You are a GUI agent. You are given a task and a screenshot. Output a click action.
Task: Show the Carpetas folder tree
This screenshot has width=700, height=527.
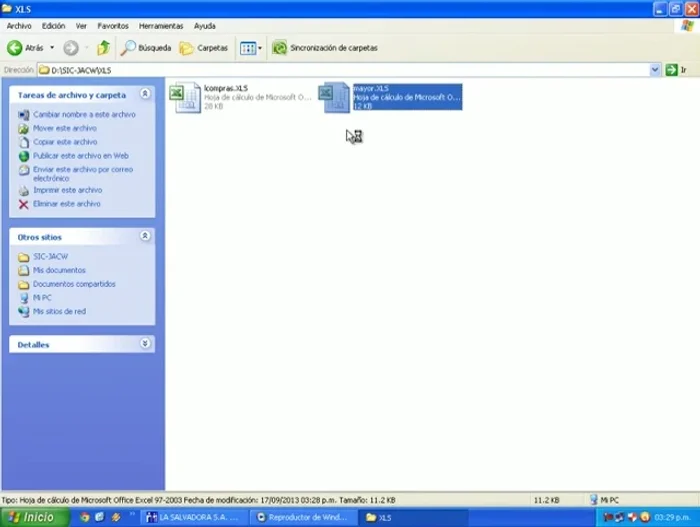click(204, 48)
